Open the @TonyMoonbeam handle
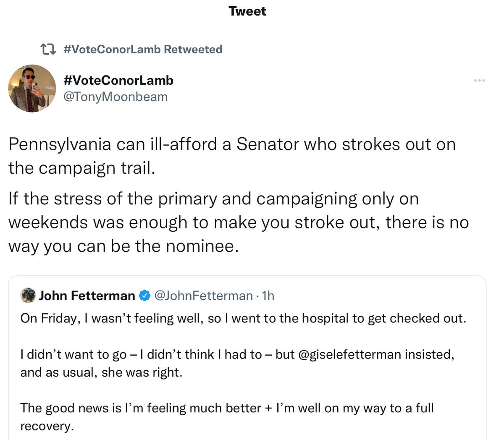 [115, 97]
